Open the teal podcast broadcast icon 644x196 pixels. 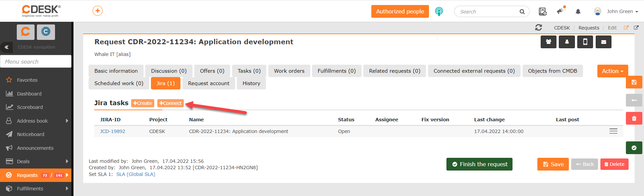[439, 11]
